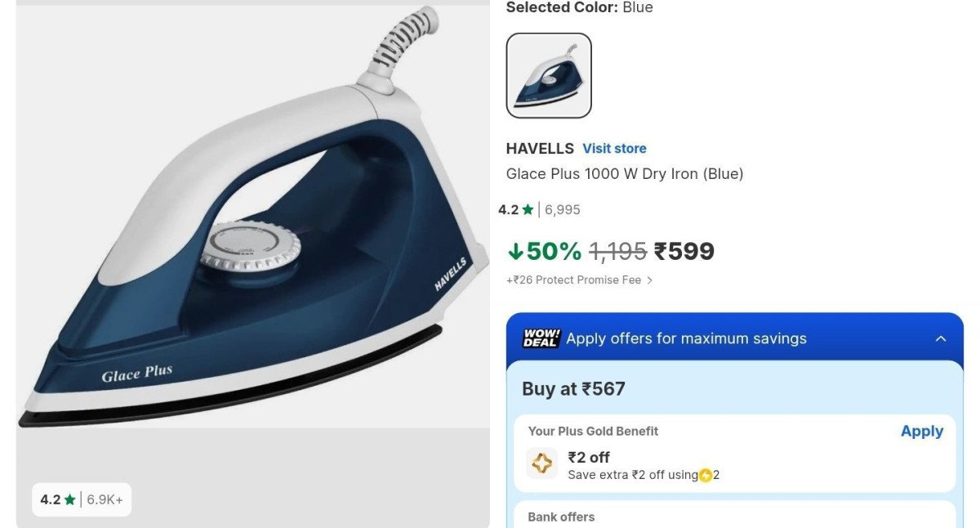Click the gold coin icon
This screenshot has width=980, height=528.
(x=705, y=475)
